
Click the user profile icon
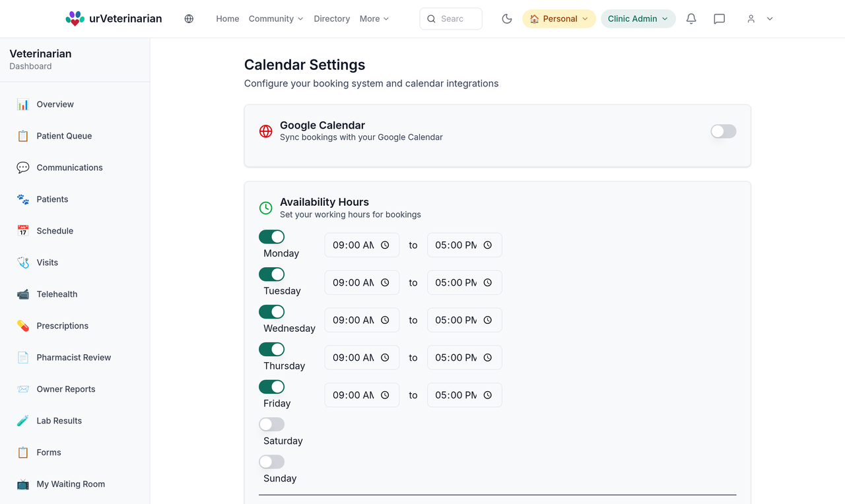click(751, 18)
